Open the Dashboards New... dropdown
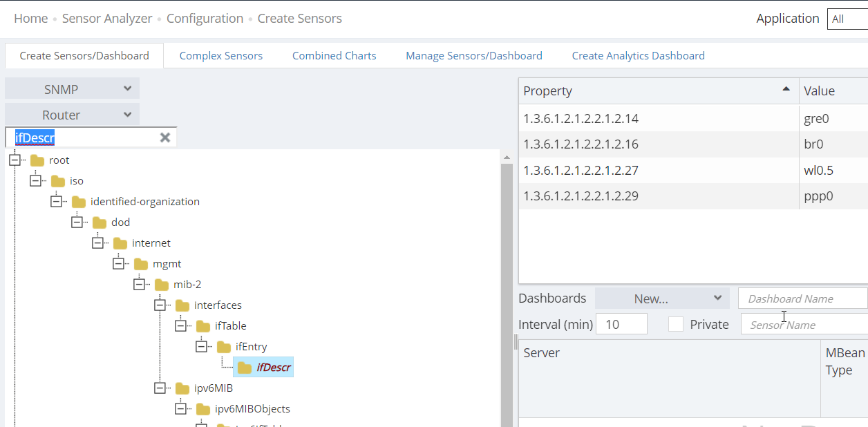This screenshot has width=868, height=427. (x=662, y=298)
